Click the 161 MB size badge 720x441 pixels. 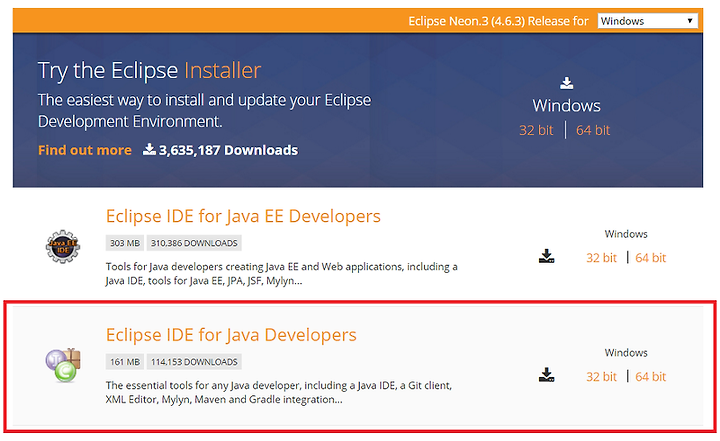pyautogui.click(x=125, y=362)
